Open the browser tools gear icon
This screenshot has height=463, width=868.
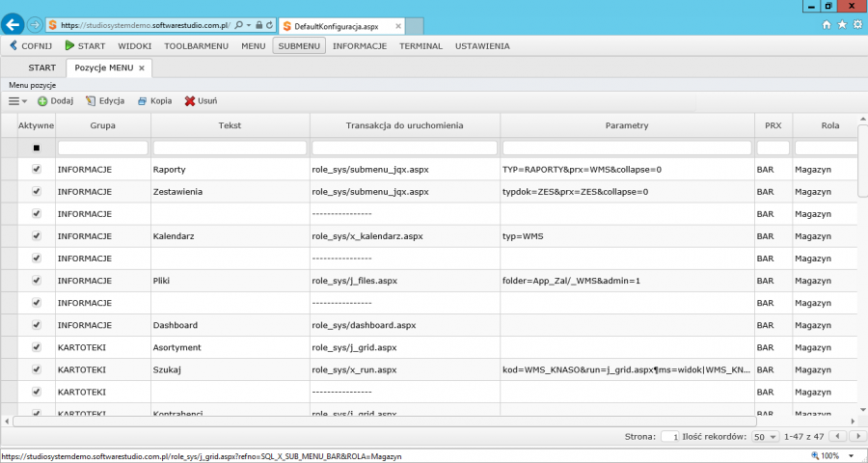(857, 25)
